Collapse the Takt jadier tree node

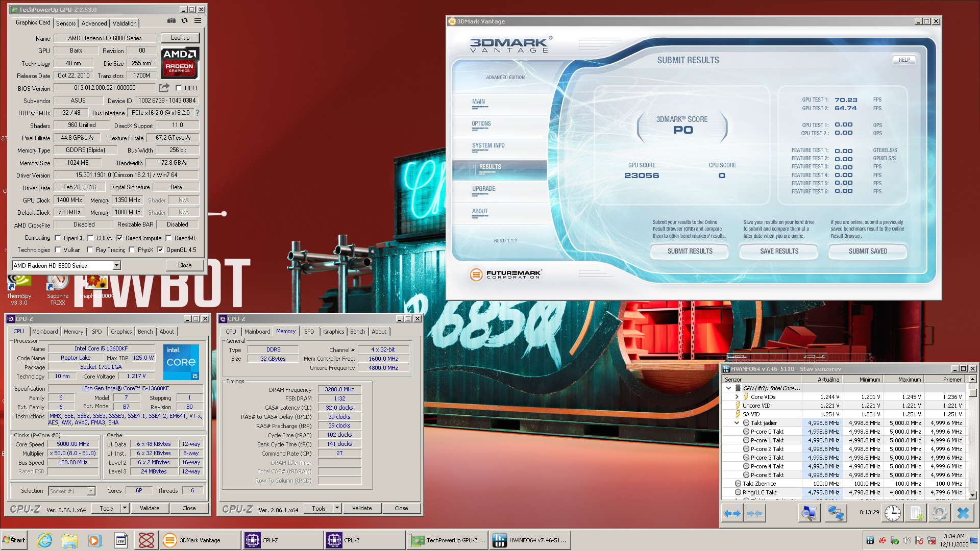tap(737, 423)
